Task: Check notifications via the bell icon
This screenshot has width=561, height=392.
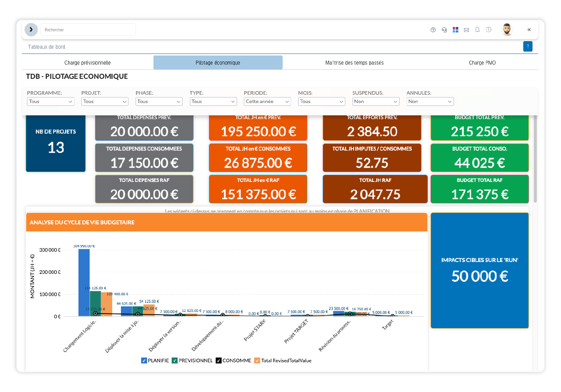Action: click(x=477, y=29)
